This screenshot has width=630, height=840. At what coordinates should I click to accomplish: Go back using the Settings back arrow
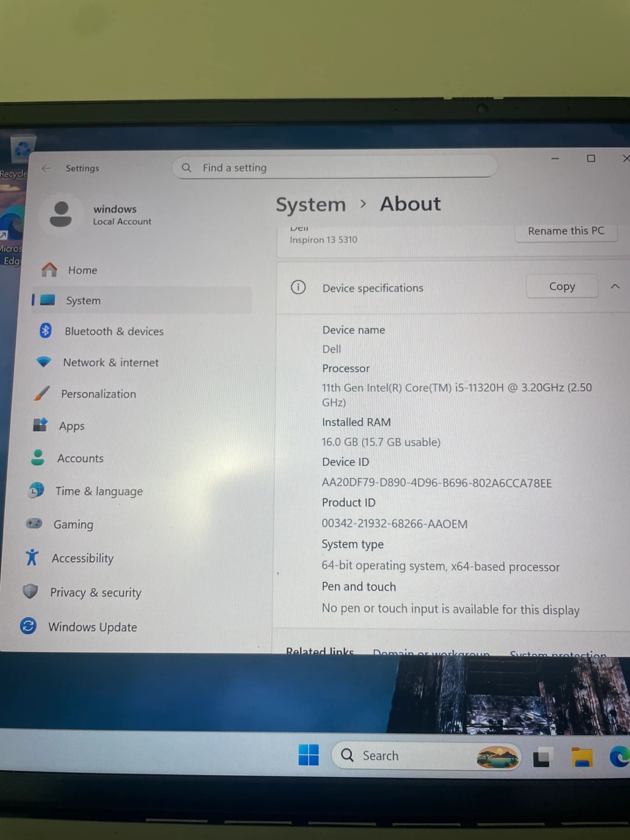coord(46,168)
